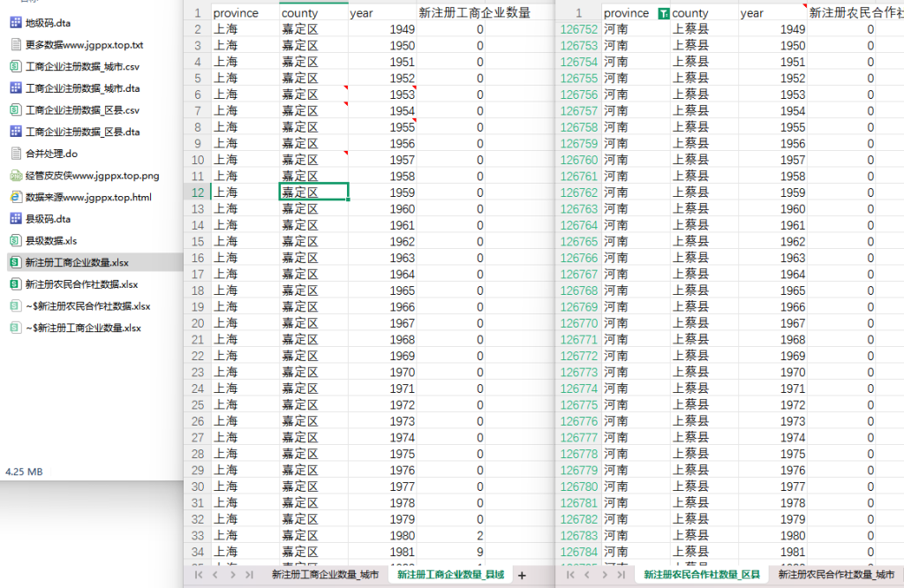Click the province header cell in left sheet
904x588 pixels.
(245, 12)
